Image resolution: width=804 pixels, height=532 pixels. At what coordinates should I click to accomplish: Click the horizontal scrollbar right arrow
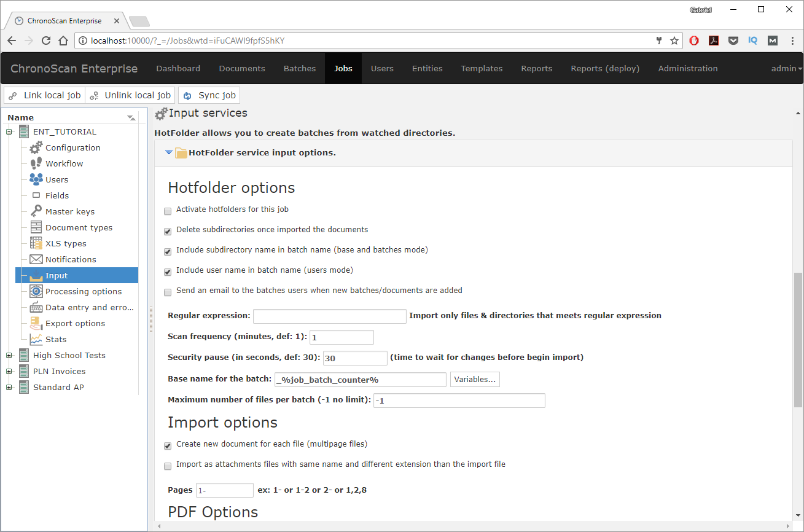coord(788,526)
